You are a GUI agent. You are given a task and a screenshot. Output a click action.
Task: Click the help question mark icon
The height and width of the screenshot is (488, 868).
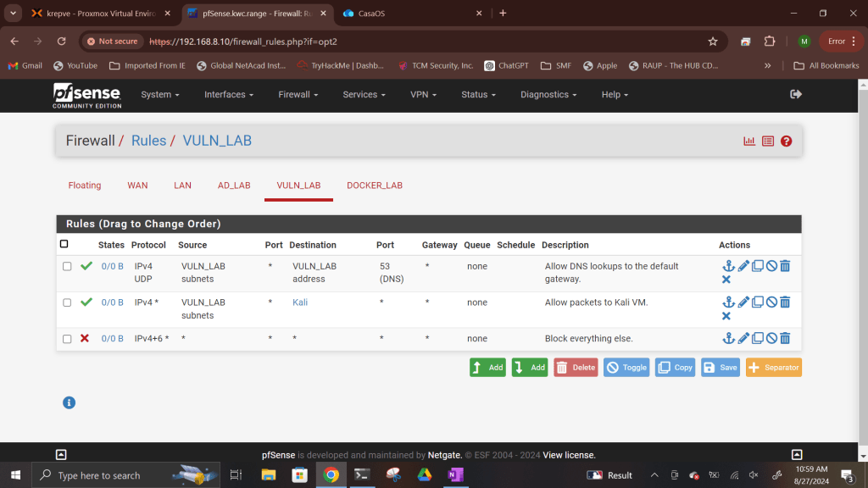(786, 141)
